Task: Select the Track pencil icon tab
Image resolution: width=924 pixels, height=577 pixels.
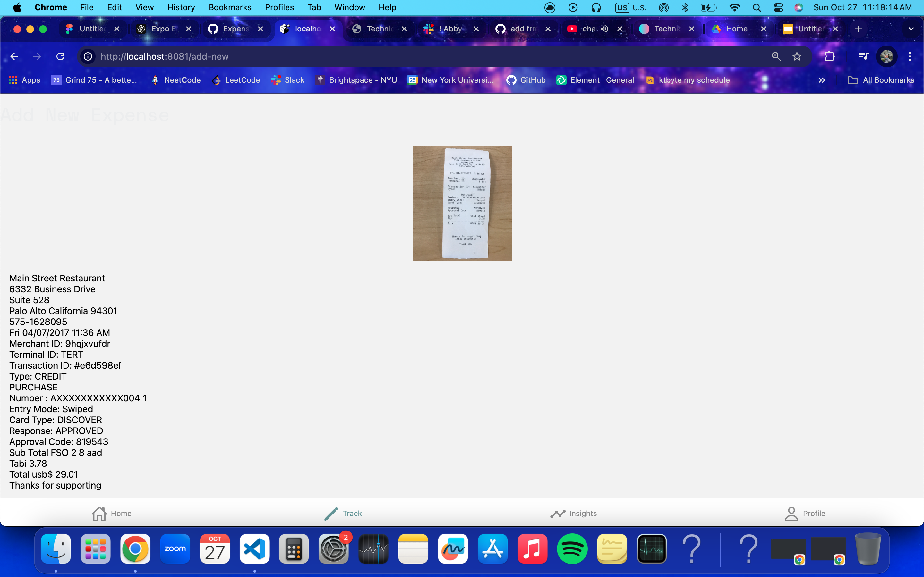Action: (331, 513)
